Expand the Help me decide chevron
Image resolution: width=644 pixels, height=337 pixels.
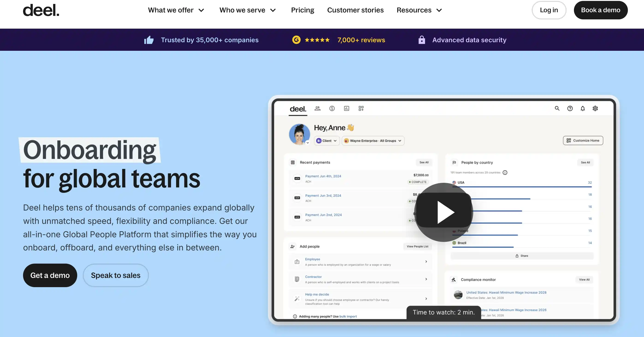point(426,299)
